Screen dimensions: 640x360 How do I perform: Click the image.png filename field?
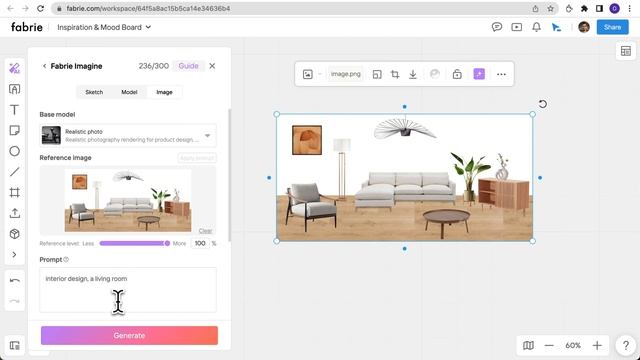(346, 74)
